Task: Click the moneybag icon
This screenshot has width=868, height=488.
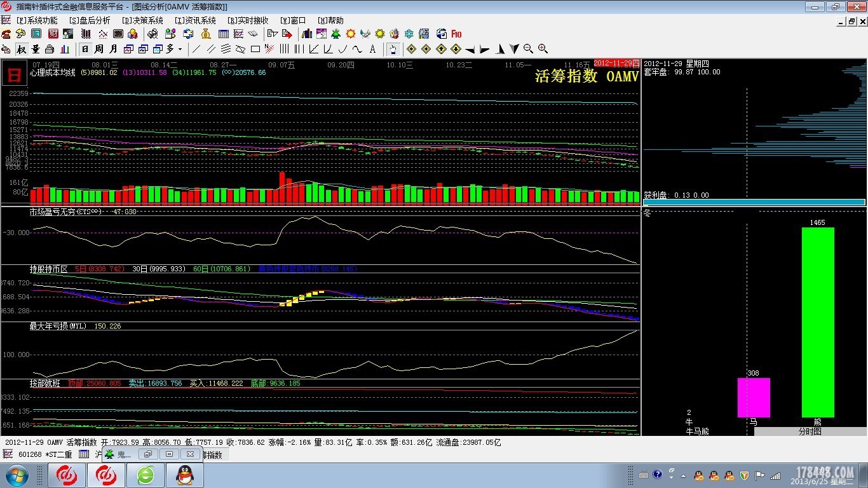Action: click(x=206, y=34)
